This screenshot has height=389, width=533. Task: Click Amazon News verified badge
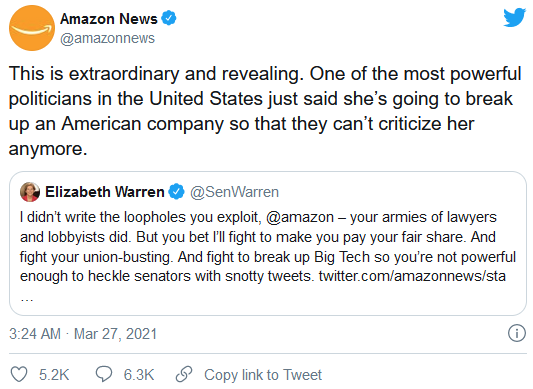pyautogui.click(x=169, y=18)
